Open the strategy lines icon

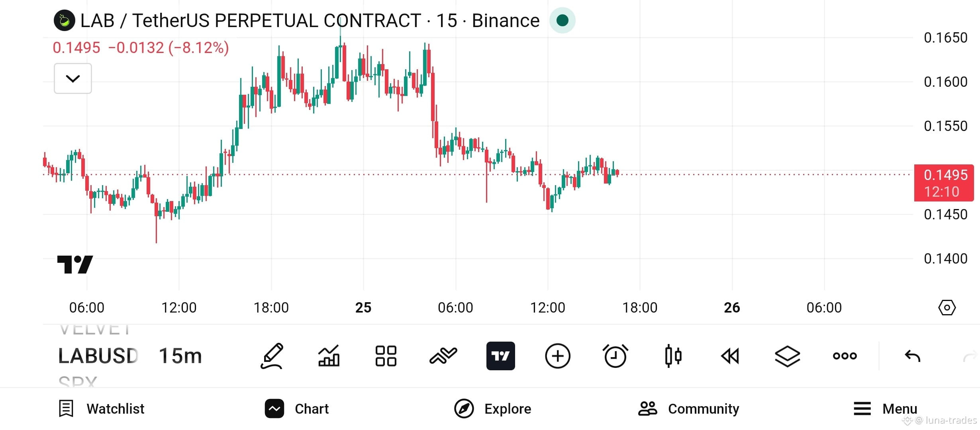click(443, 356)
